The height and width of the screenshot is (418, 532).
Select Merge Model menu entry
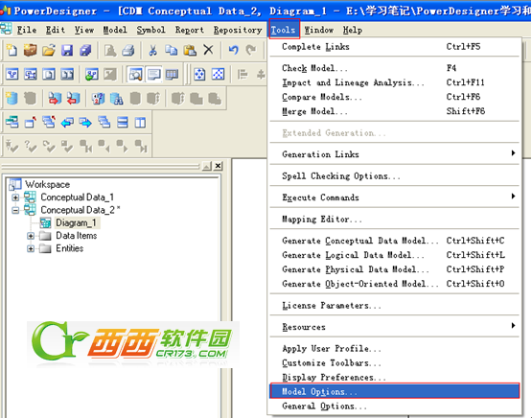tap(394, 111)
